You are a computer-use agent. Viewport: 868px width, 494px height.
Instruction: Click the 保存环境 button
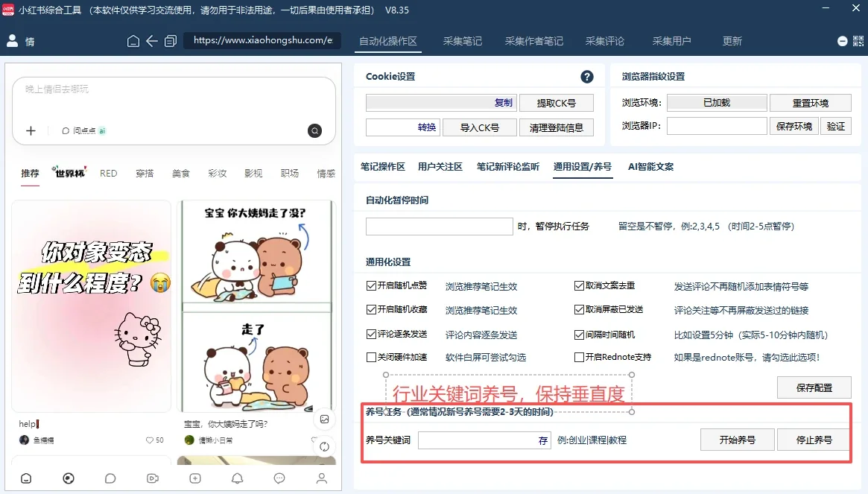(793, 126)
